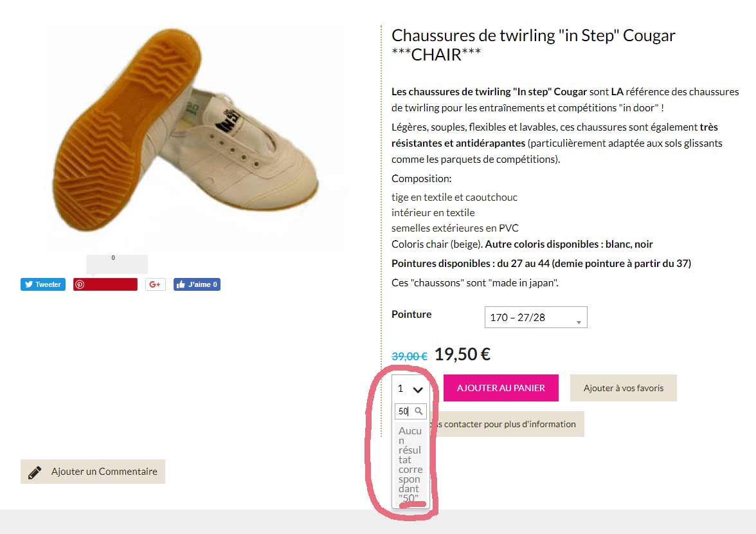
Task: Click the Twitter Tweeter share button
Action: click(43, 284)
